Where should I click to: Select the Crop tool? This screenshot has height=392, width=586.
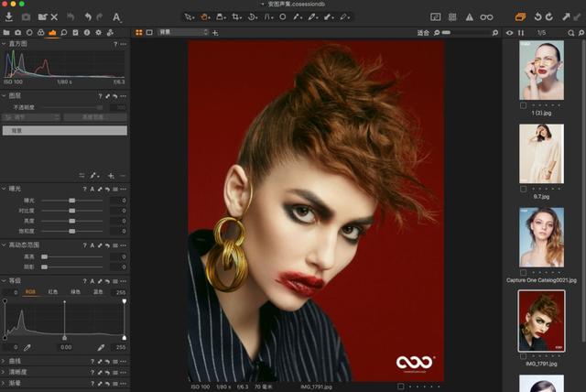[236, 16]
